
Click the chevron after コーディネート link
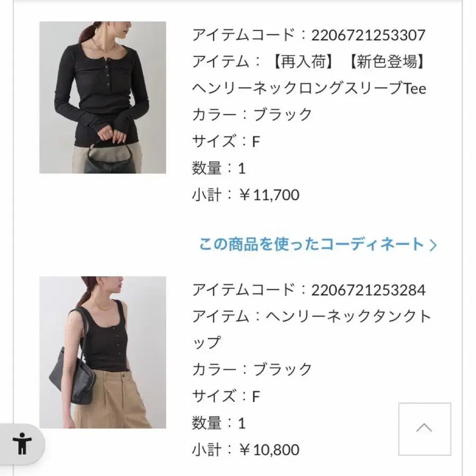(x=433, y=245)
